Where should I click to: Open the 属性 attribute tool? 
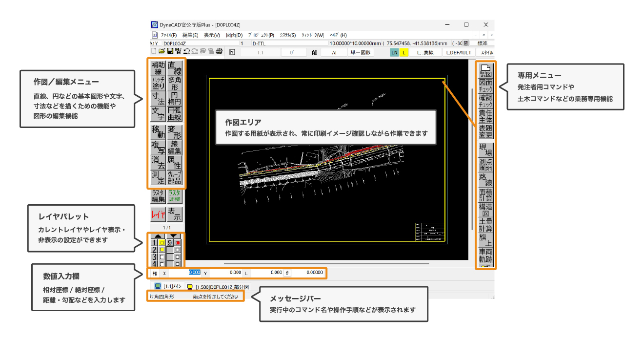point(175,162)
